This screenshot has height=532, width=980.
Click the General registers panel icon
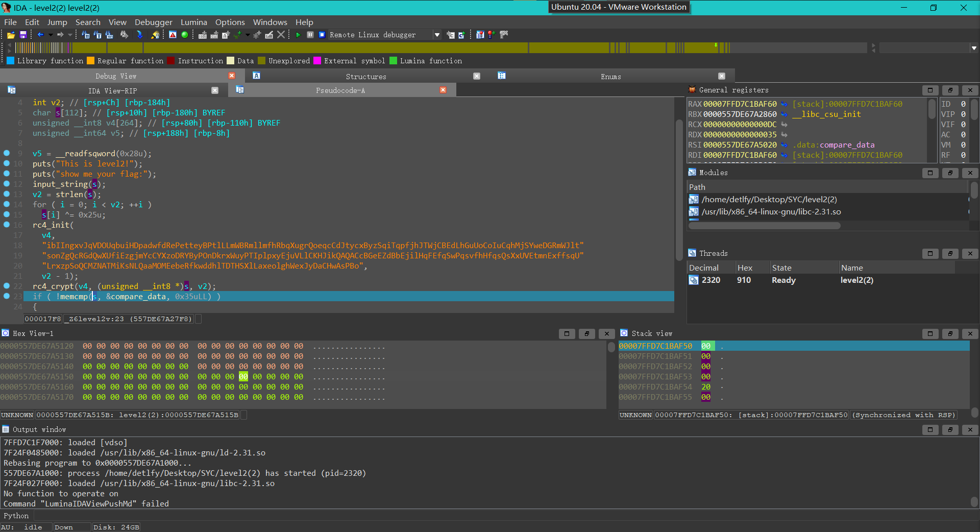click(x=692, y=90)
